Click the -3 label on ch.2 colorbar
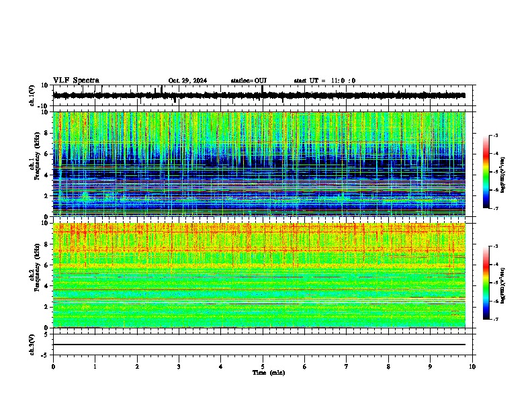Viewport: 532px width, 411px height. pyautogui.click(x=496, y=246)
